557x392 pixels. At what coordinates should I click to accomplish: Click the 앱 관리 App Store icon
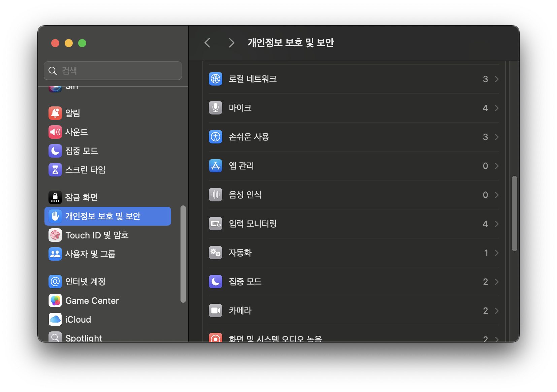(x=216, y=166)
